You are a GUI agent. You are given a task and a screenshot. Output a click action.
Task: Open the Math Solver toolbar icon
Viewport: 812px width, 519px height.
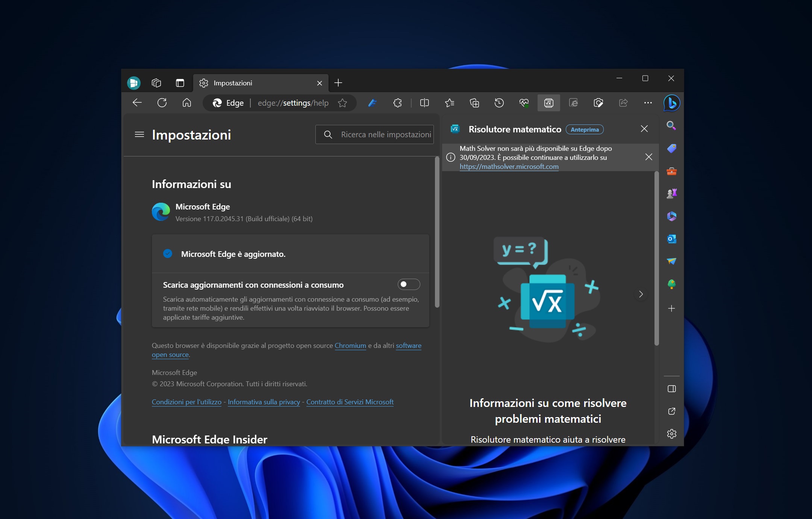click(548, 103)
